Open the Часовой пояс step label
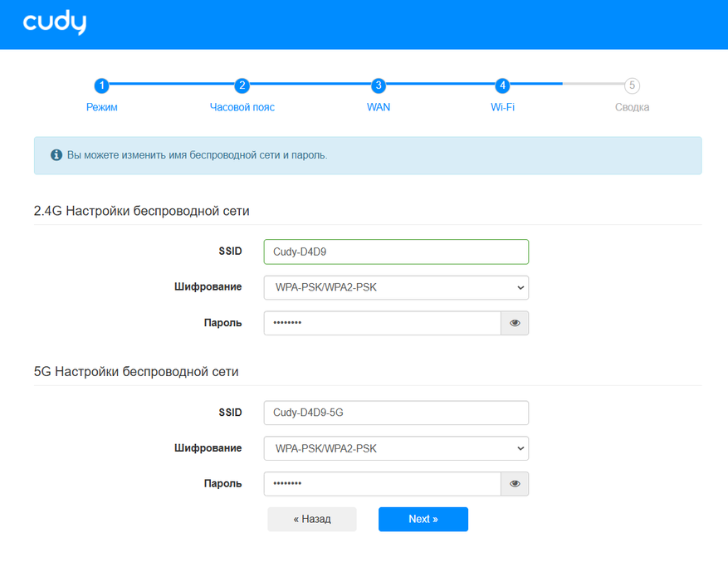Image resolution: width=728 pixels, height=562 pixels. click(242, 107)
